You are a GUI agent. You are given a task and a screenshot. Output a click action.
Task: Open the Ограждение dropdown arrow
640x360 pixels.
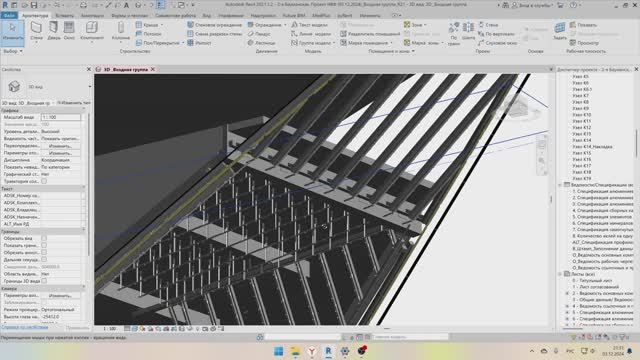(285, 25)
